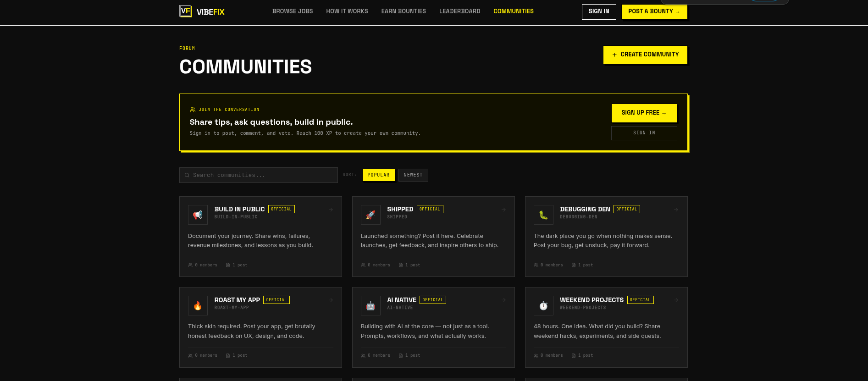
Task: Sort communities by Newest
Action: pos(413,175)
